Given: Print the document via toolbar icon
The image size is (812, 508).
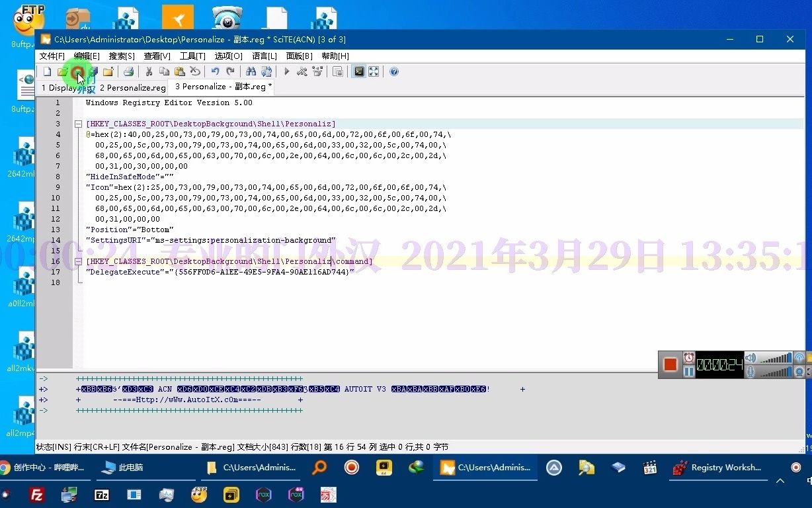Looking at the screenshot, I should [127, 71].
